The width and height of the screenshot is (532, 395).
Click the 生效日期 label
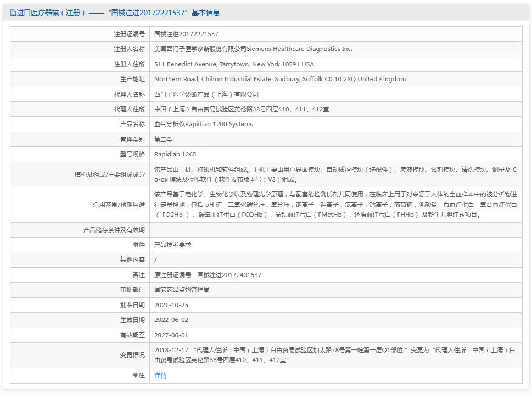(132, 320)
